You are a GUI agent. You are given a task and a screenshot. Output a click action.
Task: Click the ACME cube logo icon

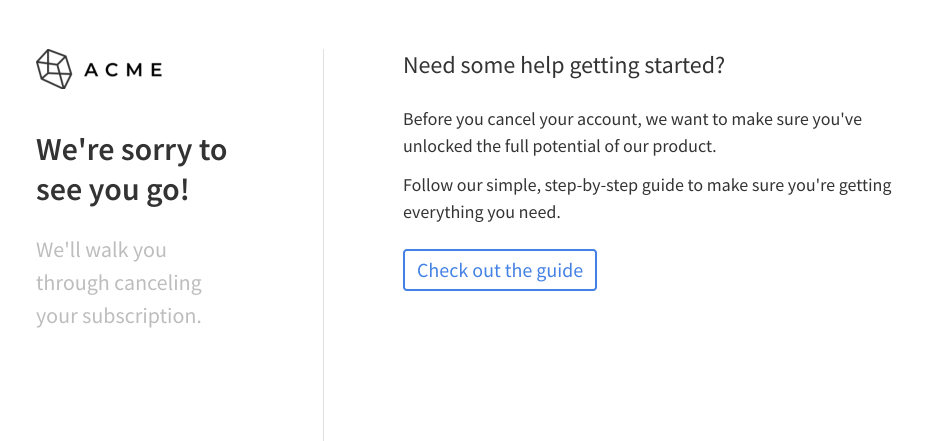[x=54, y=69]
